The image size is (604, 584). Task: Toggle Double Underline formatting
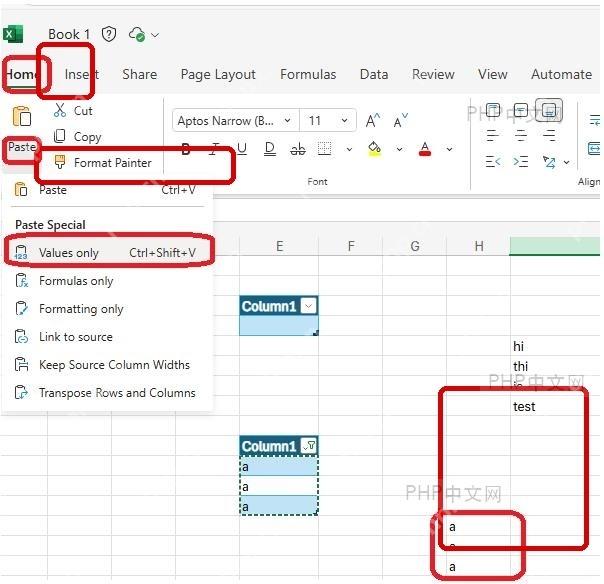[x=270, y=149]
